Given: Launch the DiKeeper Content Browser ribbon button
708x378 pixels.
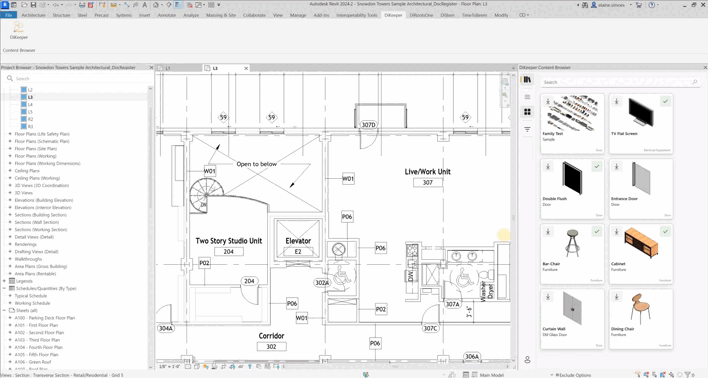Looking at the screenshot, I should coord(19,31).
